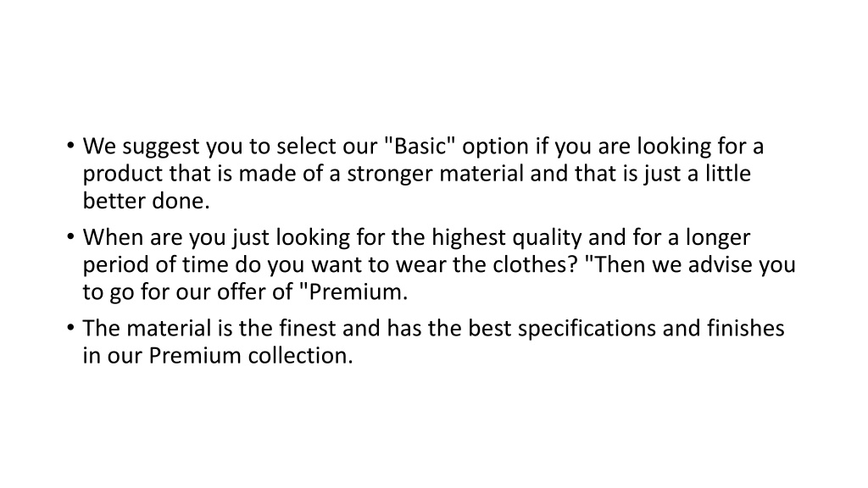
Task: Click the word "Premium." ending second paragraph
Action: pos(359,291)
